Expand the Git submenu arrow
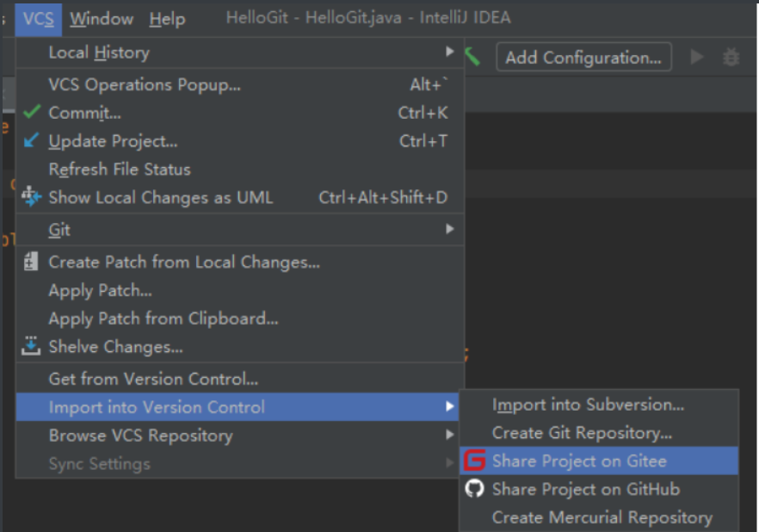 click(450, 229)
